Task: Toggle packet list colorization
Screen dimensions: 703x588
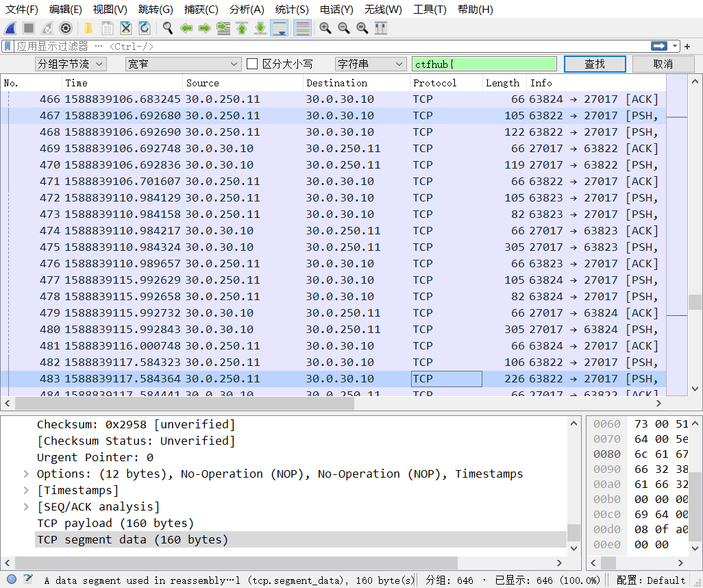Action: click(x=301, y=27)
